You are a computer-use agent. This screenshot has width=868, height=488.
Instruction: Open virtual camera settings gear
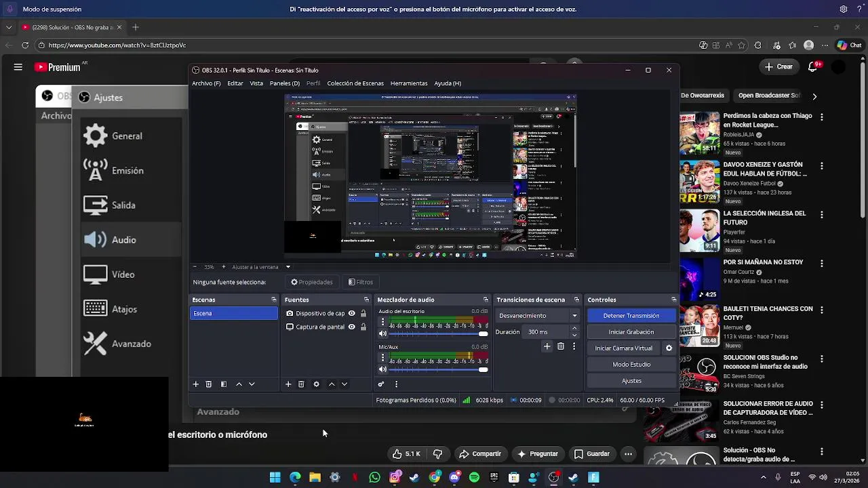pos(669,348)
